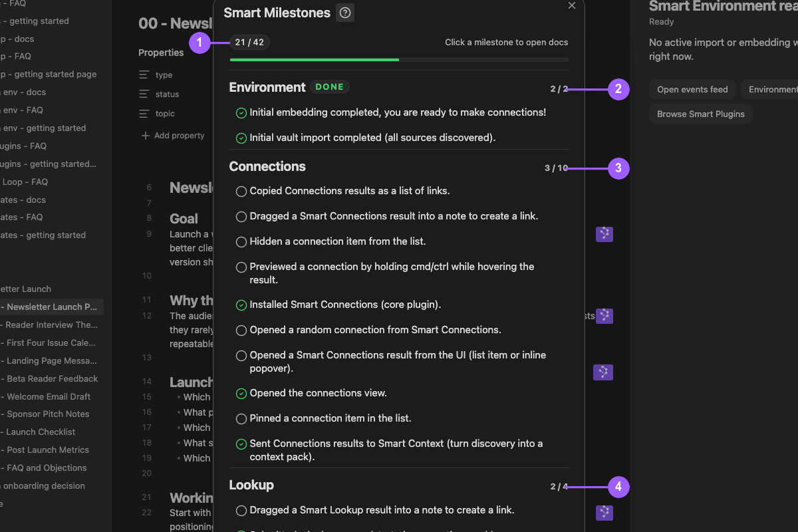This screenshot has height=532, width=798.
Task: Click the green check beside 'Initial vault import completed'
Action: pos(241,138)
